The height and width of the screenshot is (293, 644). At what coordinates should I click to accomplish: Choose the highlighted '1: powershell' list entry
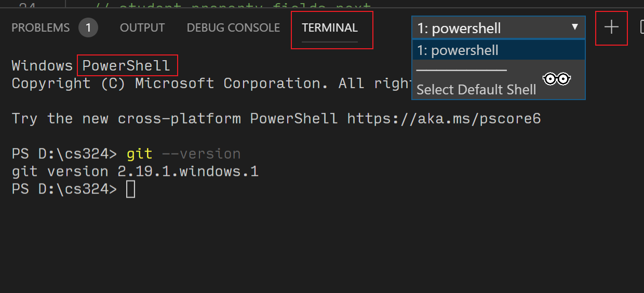499,50
